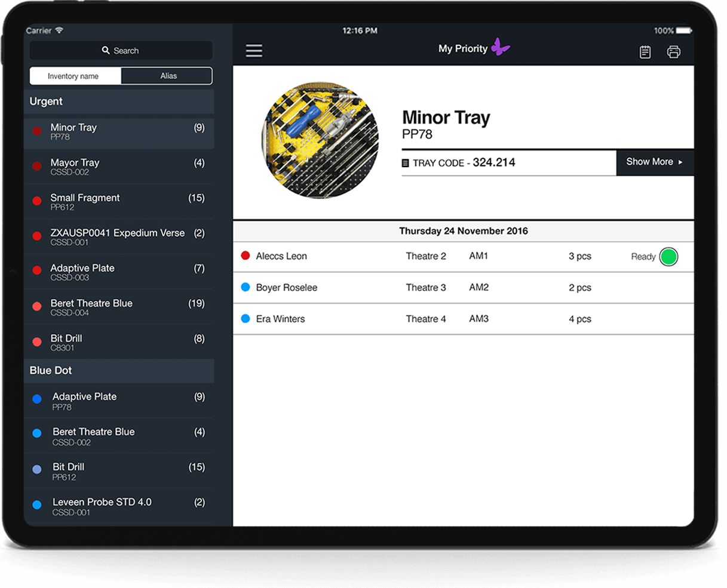Click the Minor Tray circular photo
This screenshot has width=727, height=588.
320,141
